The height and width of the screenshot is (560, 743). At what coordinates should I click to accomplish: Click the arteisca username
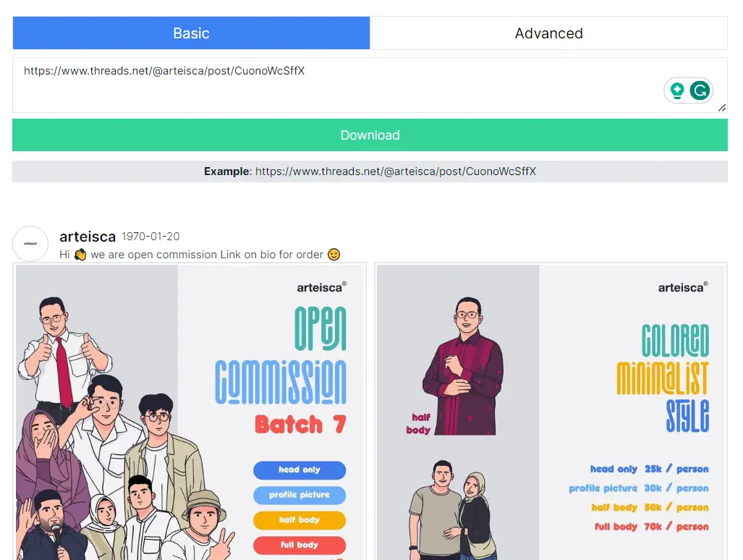88,237
